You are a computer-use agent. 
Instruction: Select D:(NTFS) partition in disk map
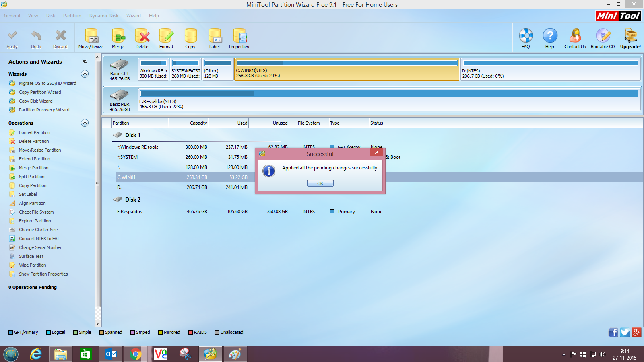pos(551,70)
